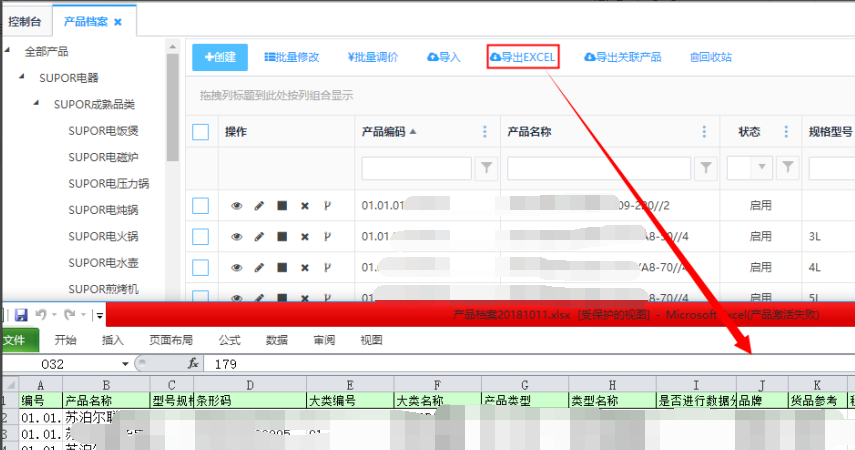Open 产品编码 column options menu
The height and width of the screenshot is (450, 855).
pos(486,132)
